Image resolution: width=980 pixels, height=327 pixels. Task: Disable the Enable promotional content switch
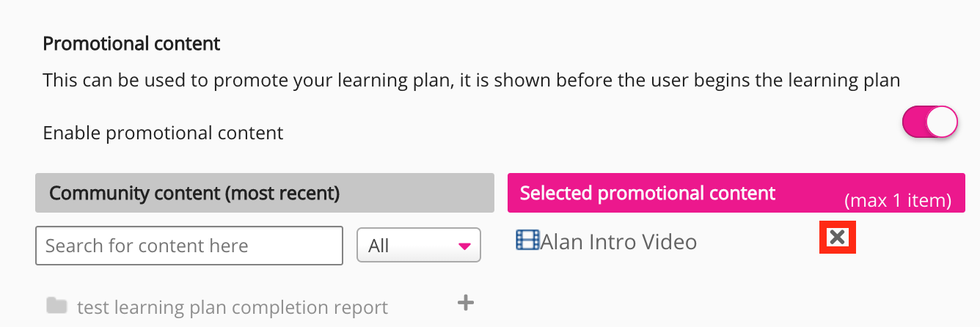(x=929, y=122)
